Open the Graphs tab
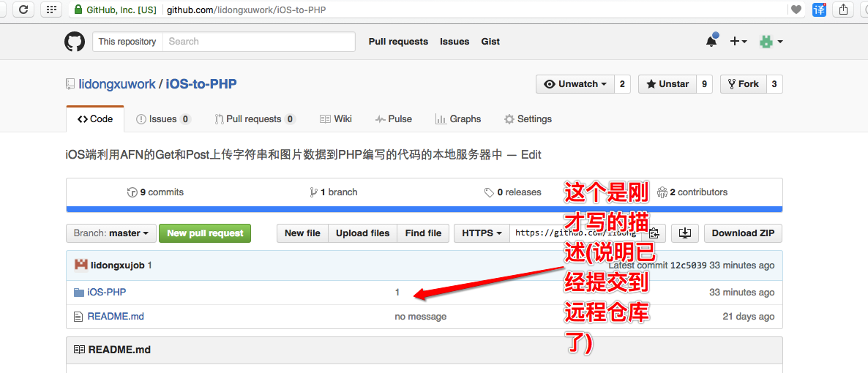The width and height of the screenshot is (868, 373). click(x=458, y=119)
